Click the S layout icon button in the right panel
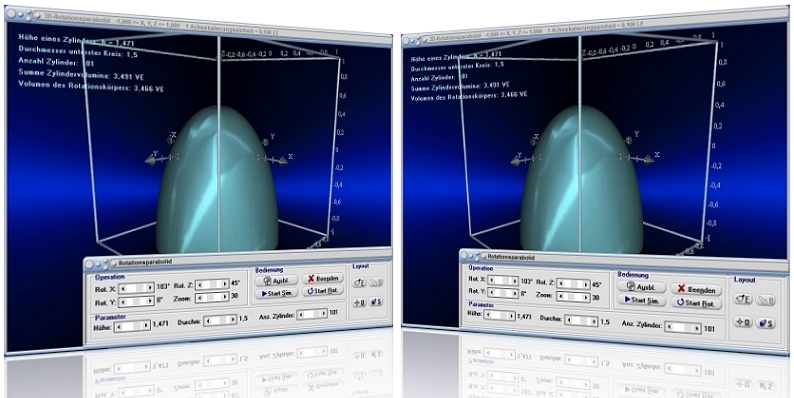The width and height of the screenshot is (794, 398). click(766, 323)
